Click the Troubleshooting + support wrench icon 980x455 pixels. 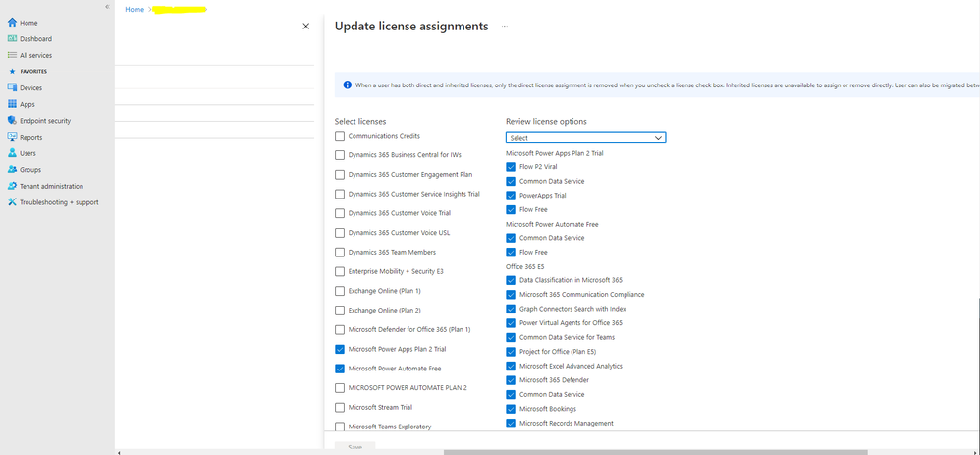[12, 202]
